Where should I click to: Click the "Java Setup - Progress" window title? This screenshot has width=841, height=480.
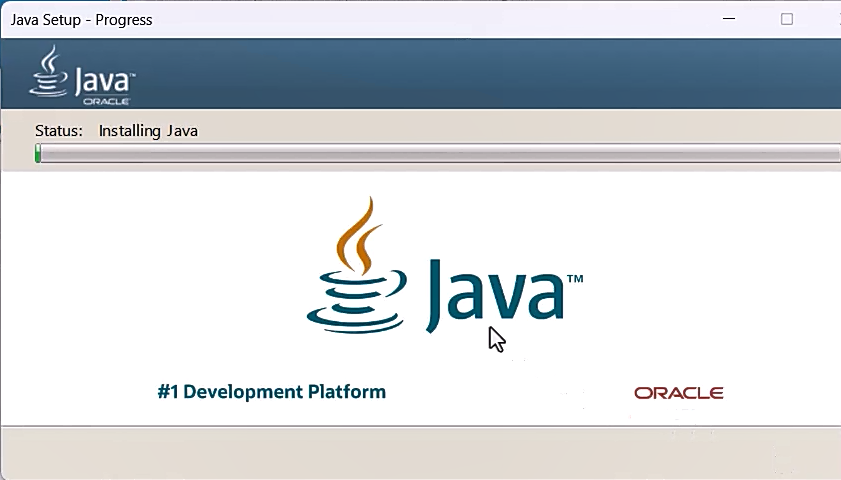[81, 20]
